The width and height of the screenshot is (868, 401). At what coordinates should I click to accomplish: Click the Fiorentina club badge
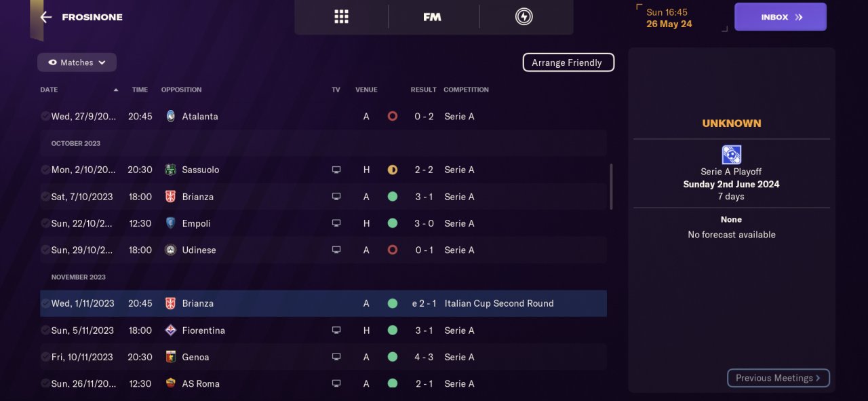click(170, 330)
